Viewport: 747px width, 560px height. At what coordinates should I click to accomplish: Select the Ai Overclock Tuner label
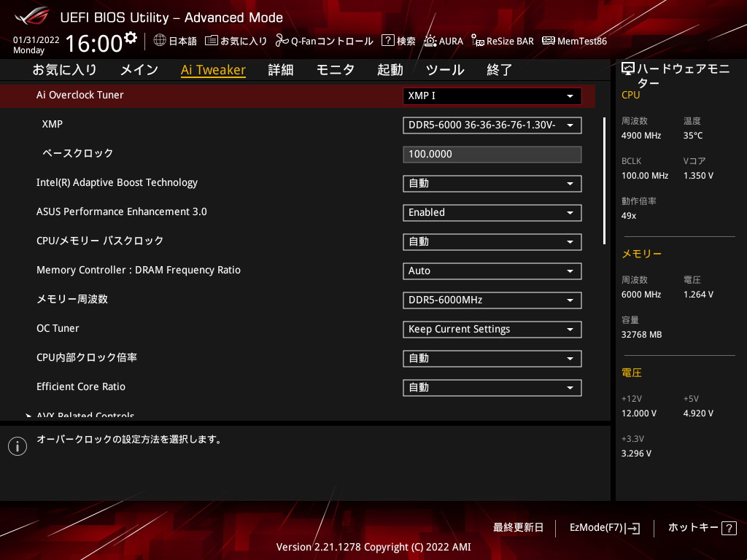point(80,95)
